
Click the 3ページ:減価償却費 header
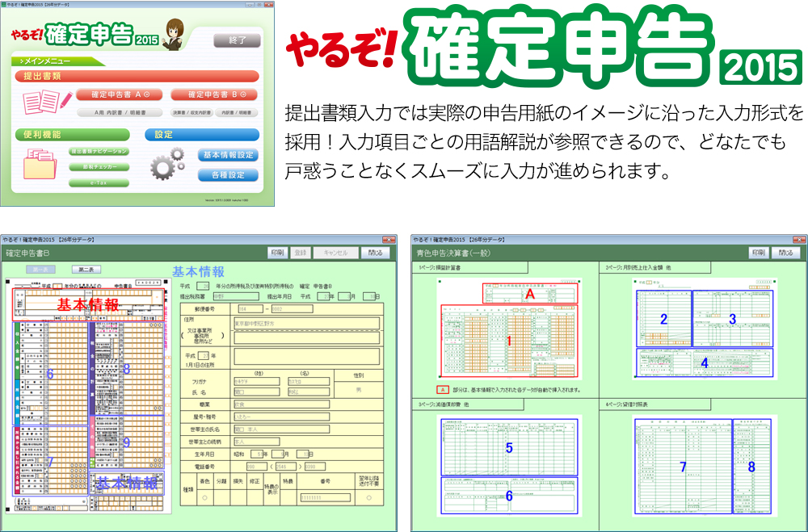pyautogui.click(x=468, y=404)
